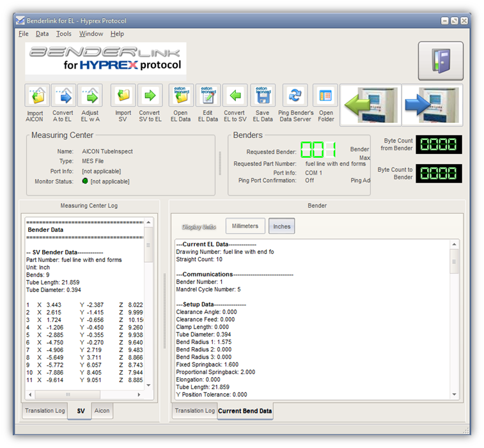
Task: Click the Open Folder icon
Action: coord(325,96)
